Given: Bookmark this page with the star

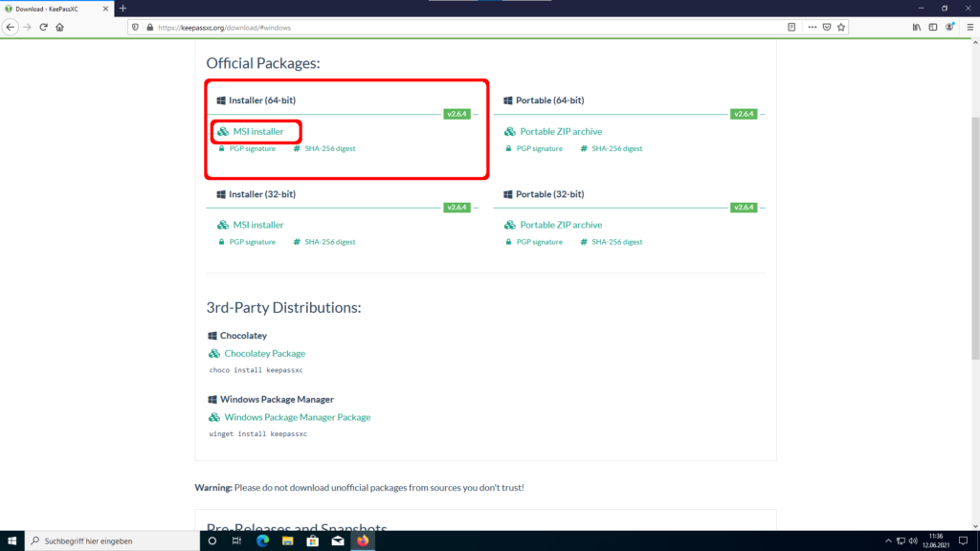Looking at the screenshot, I should click(841, 28).
